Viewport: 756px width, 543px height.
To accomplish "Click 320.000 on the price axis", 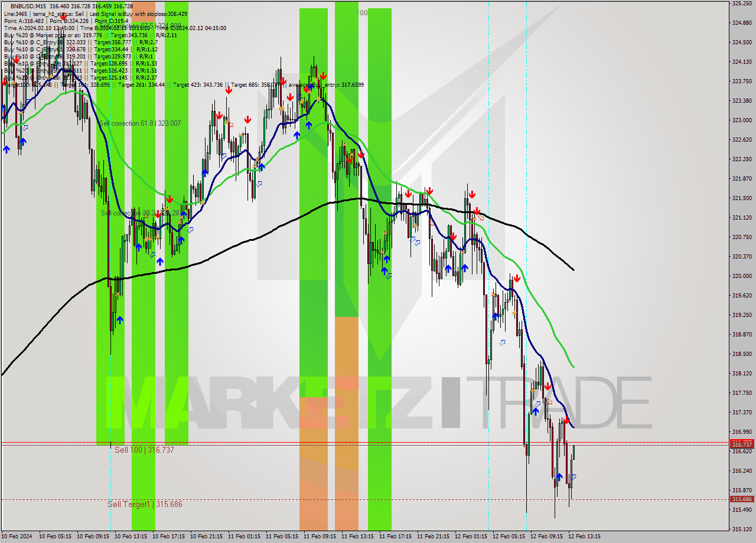I will (742, 276).
